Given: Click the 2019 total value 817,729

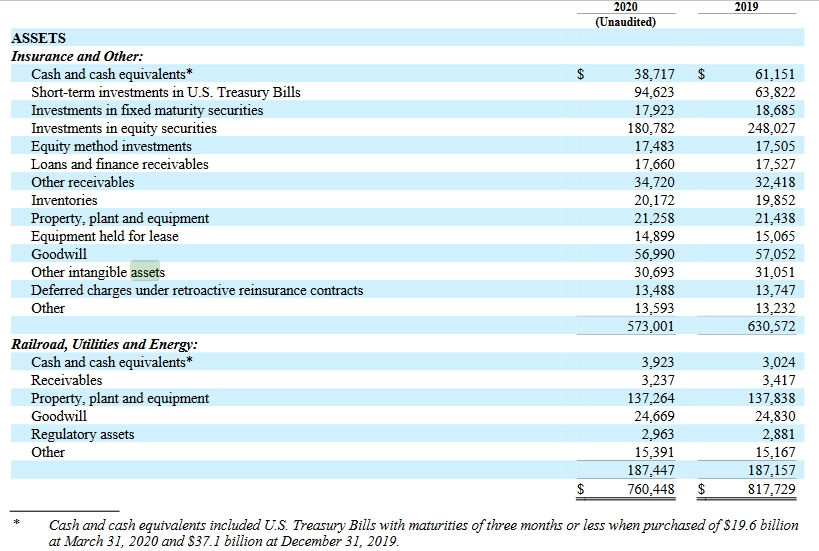Looking at the screenshot, I should coord(771,489).
